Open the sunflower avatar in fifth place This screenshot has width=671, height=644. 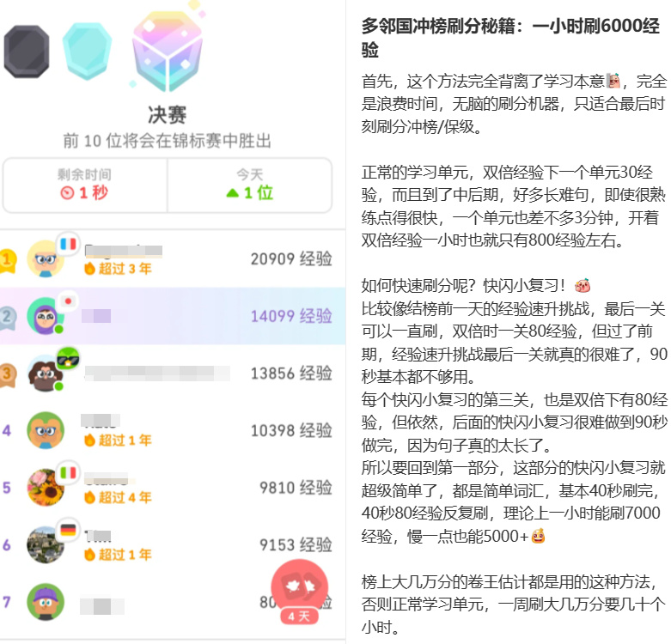[46, 488]
